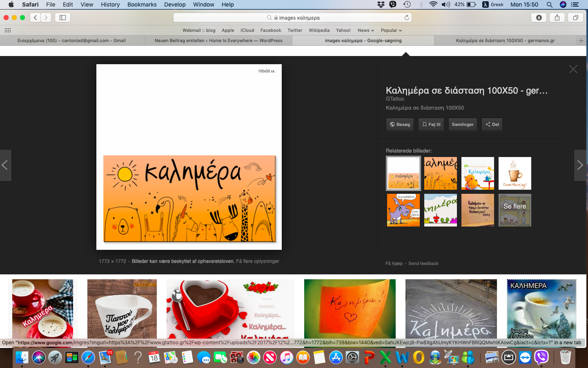This screenshot has height=368, width=588.
Task: Click the Safari back navigation arrow
Action: click(x=36, y=18)
